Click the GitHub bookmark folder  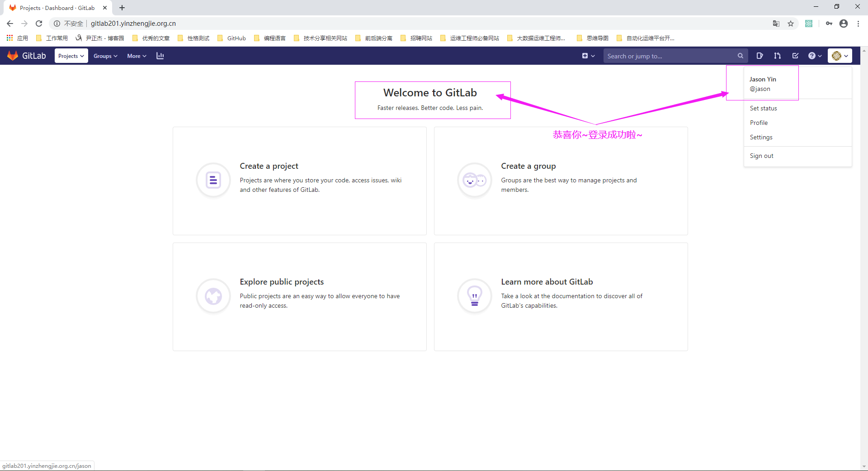(x=231, y=38)
